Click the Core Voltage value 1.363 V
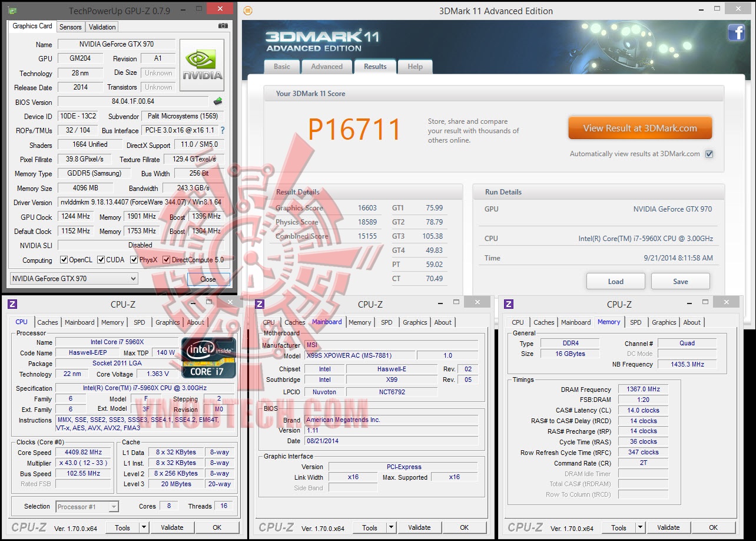This screenshot has width=756, height=541. (x=157, y=374)
